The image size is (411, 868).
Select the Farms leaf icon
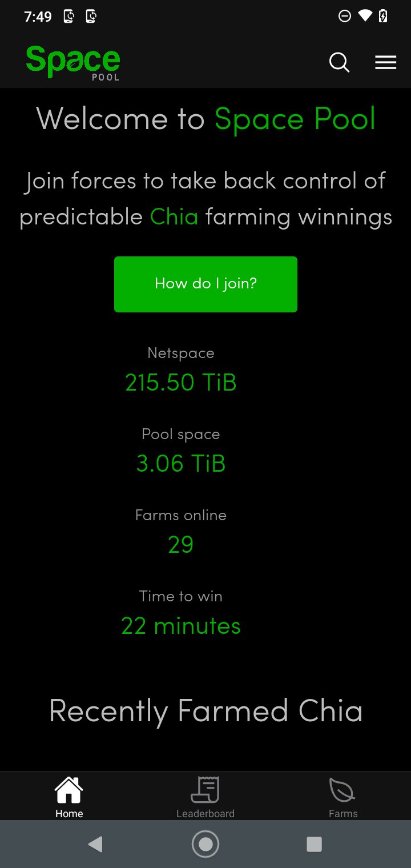(x=343, y=788)
